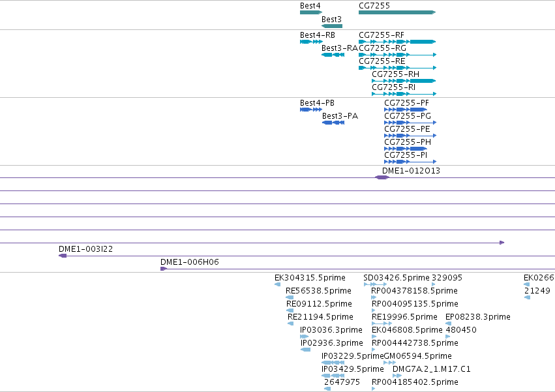Click the 2647975 EST glyph

pyautogui.click(x=327, y=389)
